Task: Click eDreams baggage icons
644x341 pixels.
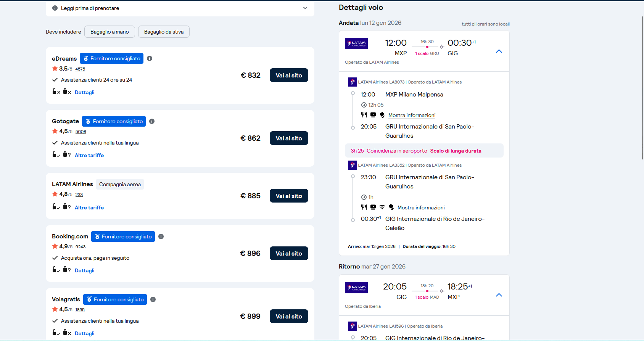Action: (61, 92)
